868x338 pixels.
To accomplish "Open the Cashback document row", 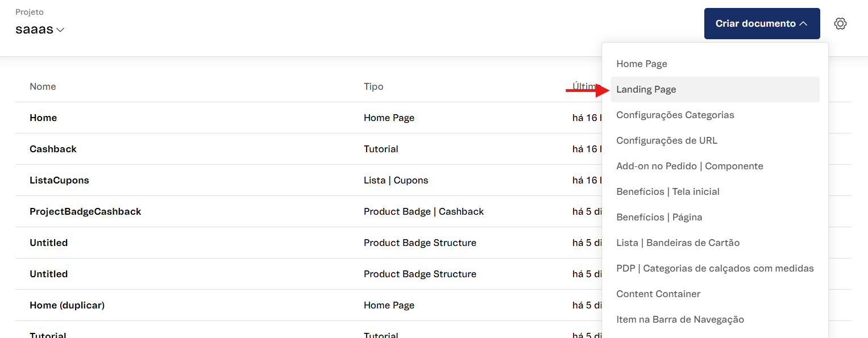I will click(53, 149).
